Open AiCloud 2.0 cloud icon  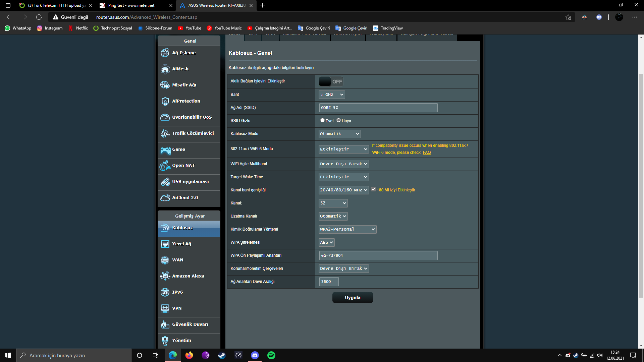click(x=165, y=198)
